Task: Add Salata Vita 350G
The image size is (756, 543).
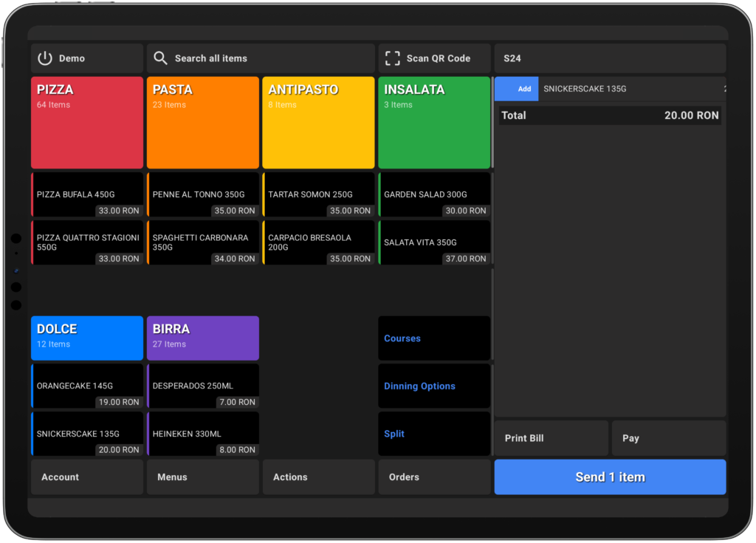Action: (434, 242)
